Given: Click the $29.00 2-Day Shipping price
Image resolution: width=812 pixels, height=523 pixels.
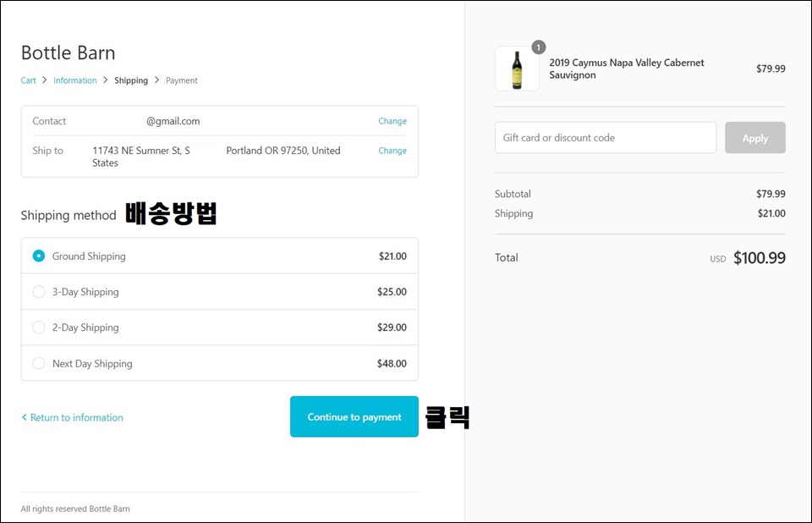Looking at the screenshot, I should (x=392, y=328).
